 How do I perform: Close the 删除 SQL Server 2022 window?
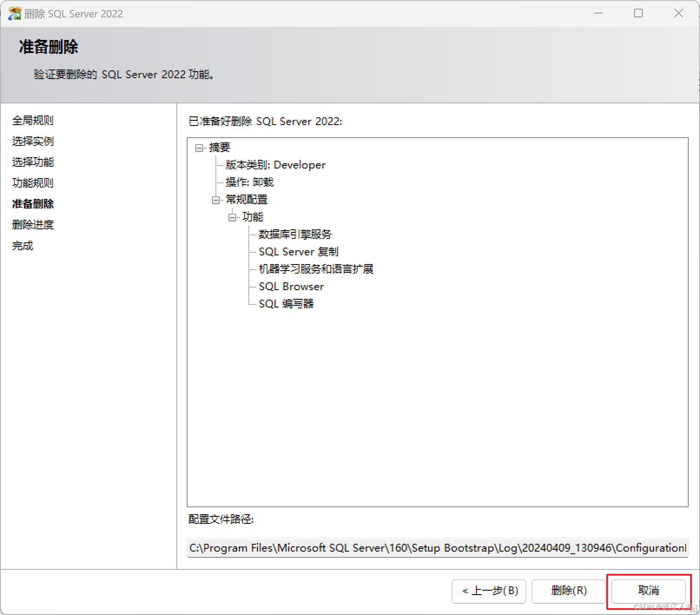tap(679, 13)
